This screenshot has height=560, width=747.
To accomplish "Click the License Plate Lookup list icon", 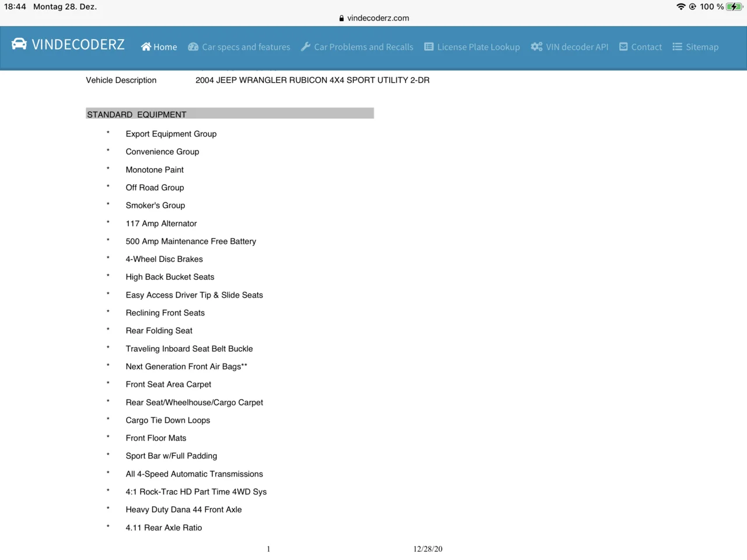I will pos(429,47).
